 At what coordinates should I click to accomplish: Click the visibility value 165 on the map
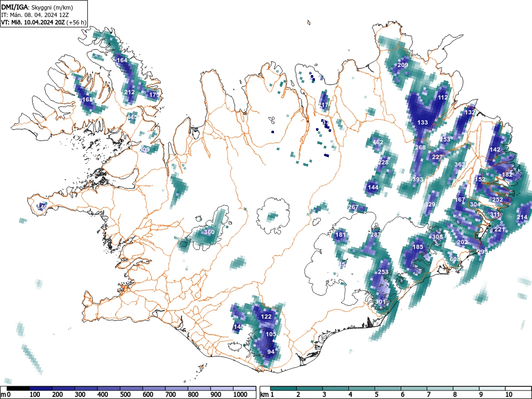click(88, 99)
